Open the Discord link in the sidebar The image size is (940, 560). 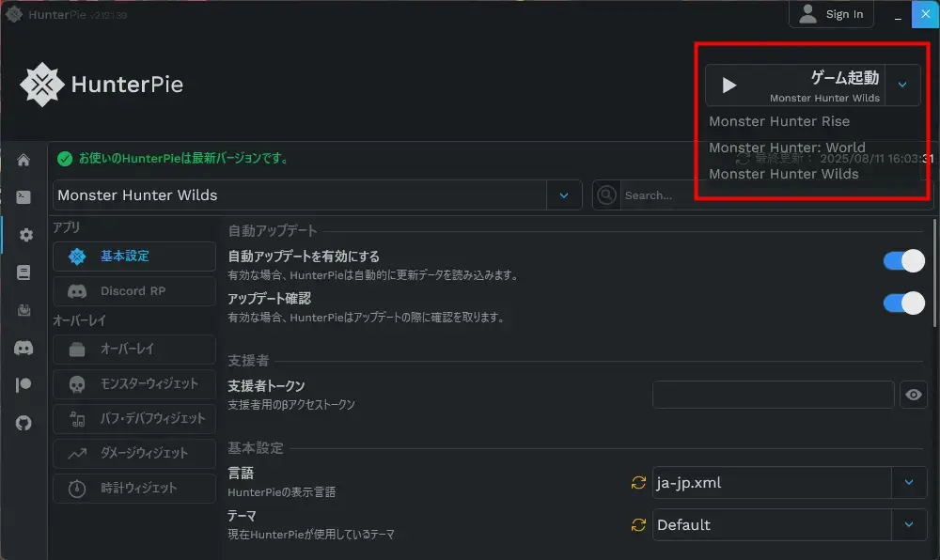[23, 348]
